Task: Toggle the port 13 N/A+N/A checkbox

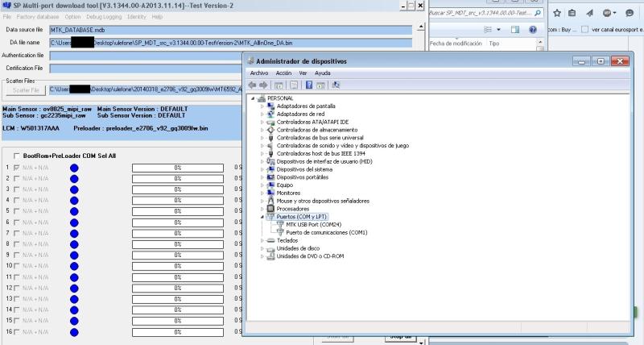Action: [x=16, y=299]
